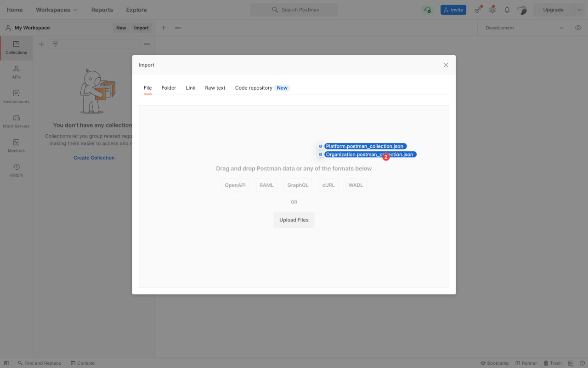Open Trash from the status bar
This screenshot has height=368, width=588.
[x=553, y=363]
